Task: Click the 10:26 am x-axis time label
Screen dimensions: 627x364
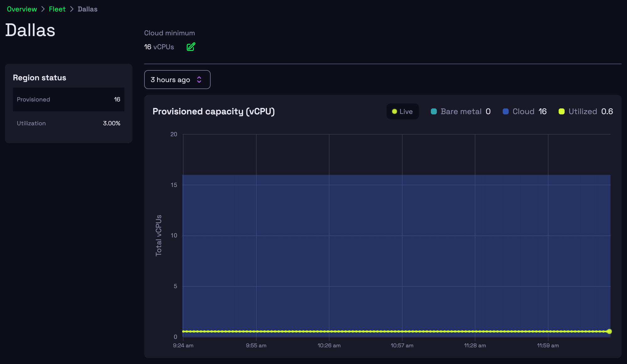Action: (329, 346)
